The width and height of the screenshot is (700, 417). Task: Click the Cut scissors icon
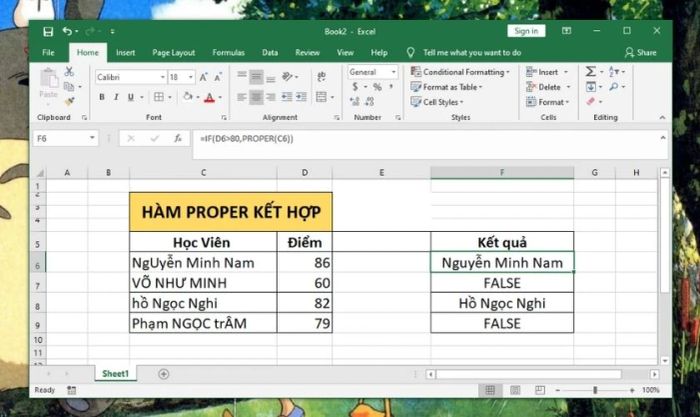click(69, 71)
